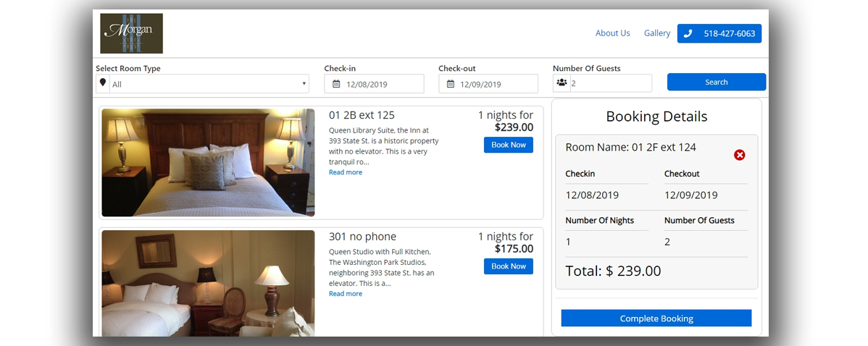Click the Check-out date field
Image resolution: width=868 pixels, height=346 pixels.
coord(496,84)
